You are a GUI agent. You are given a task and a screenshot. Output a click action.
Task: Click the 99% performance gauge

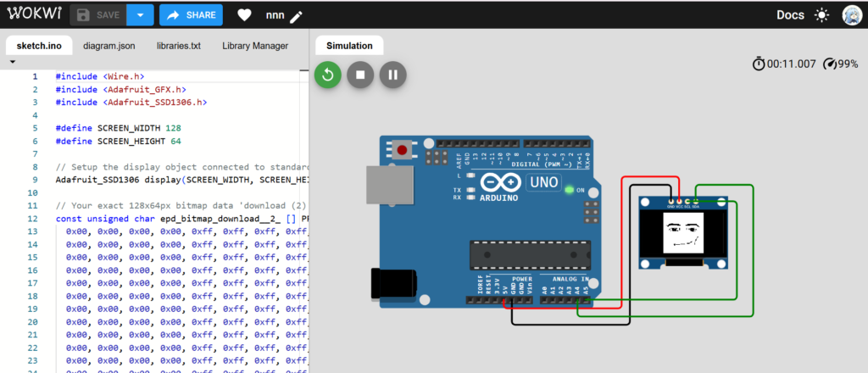[840, 64]
